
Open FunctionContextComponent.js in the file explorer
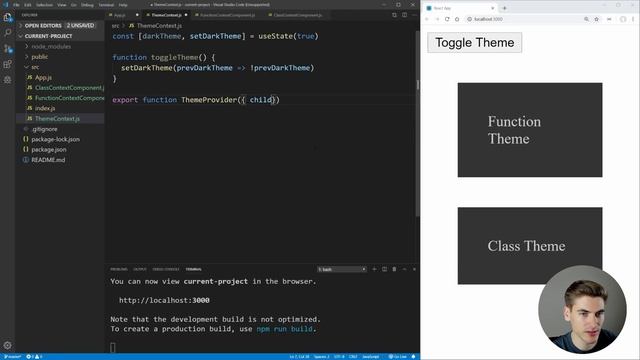click(x=60, y=98)
